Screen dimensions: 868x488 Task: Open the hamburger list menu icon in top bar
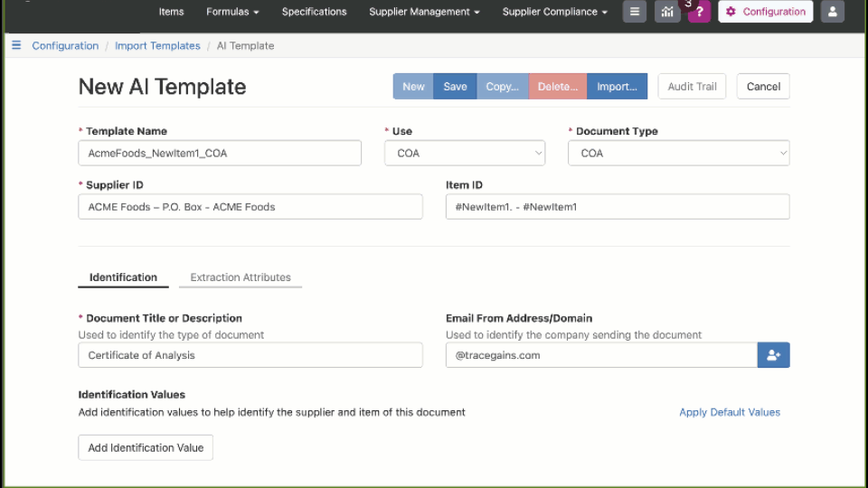[x=635, y=12]
